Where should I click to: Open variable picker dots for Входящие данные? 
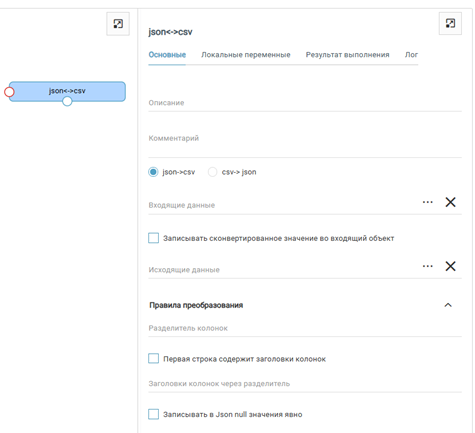tap(428, 202)
